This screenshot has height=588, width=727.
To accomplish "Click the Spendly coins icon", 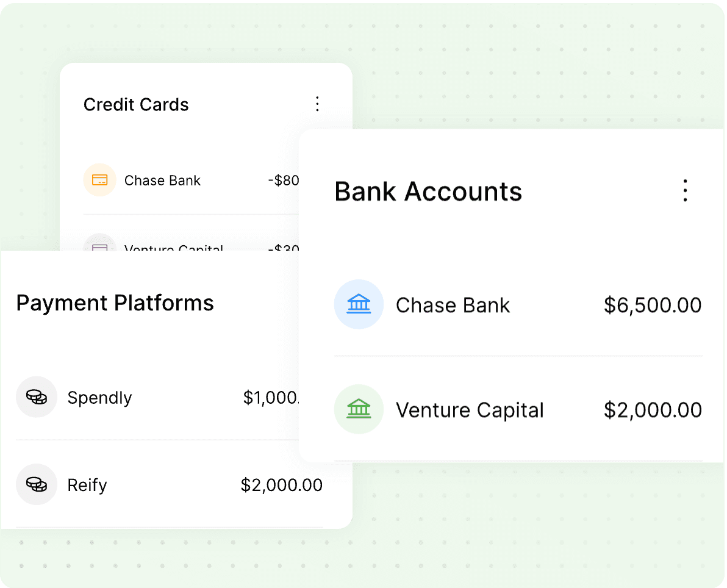I will pos(37,397).
